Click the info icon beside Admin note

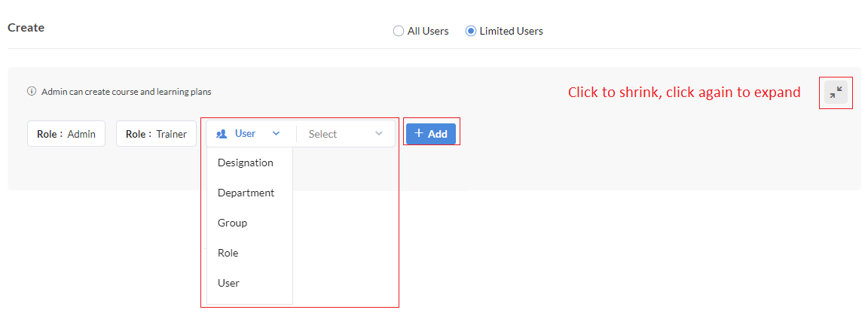click(x=32, y=92)
